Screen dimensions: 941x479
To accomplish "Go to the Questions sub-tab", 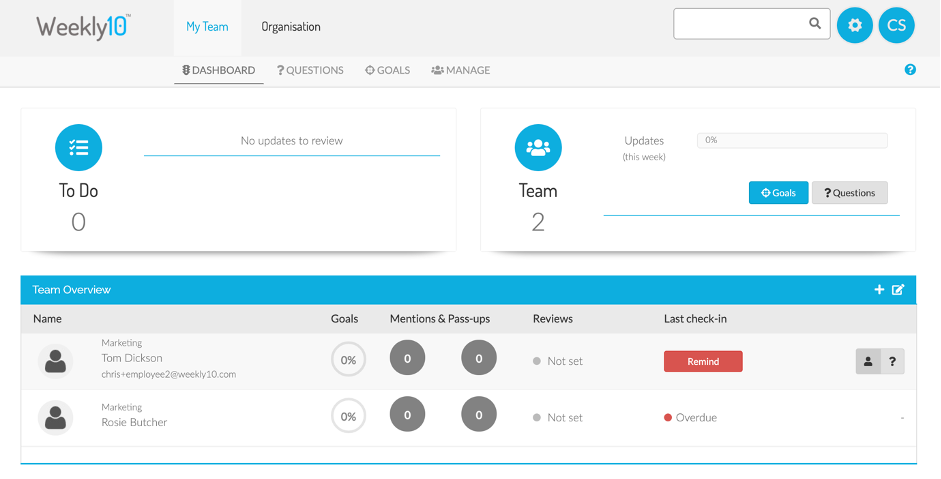I will (x=310, y=71).
